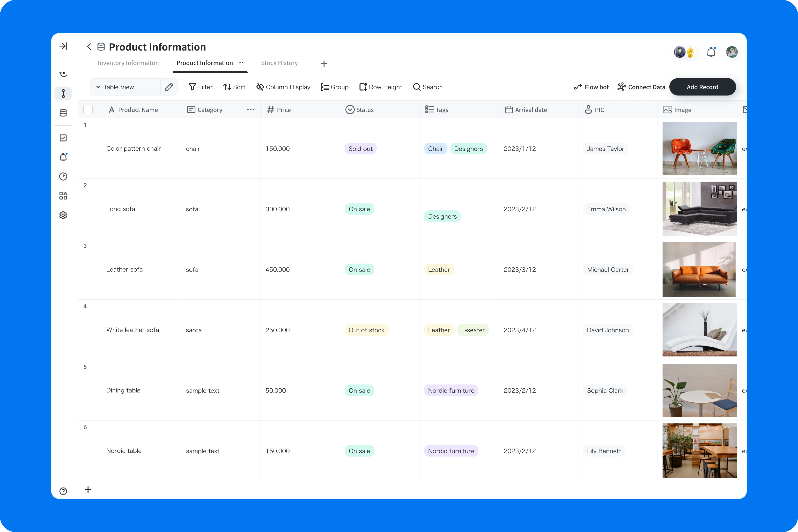Toggle Column Display visibility options
Viewport: 798px width, 532px height.
(283, 87)
